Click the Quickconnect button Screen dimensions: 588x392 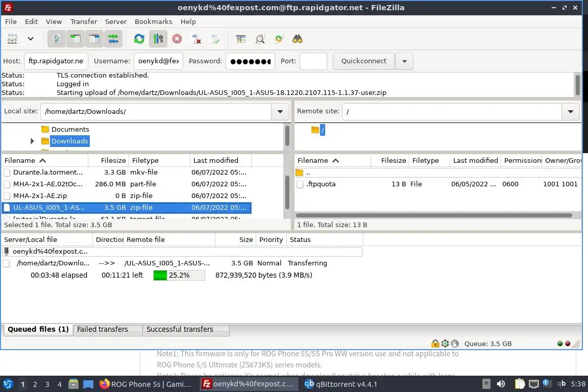[364, 61]
